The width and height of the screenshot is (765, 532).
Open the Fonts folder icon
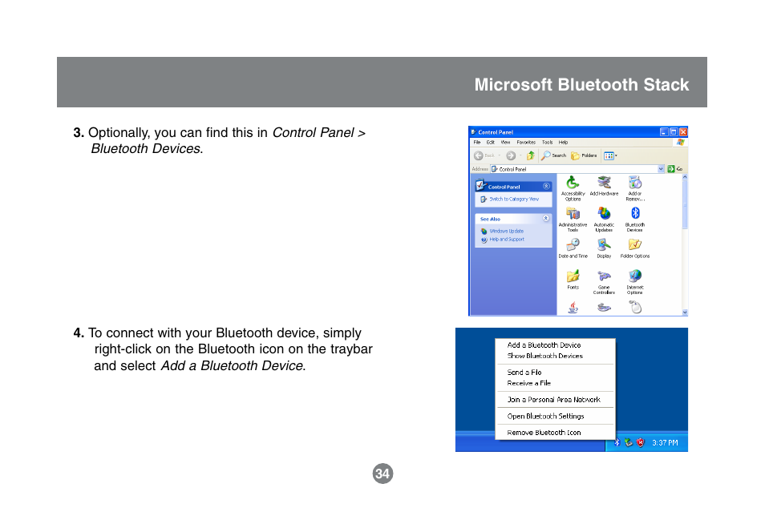click(573, 280)
